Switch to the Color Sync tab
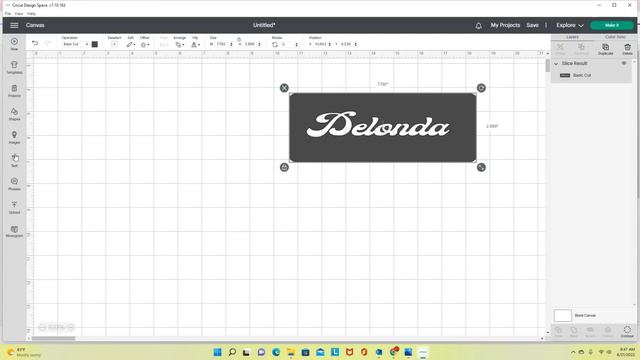 click(615, 37)
